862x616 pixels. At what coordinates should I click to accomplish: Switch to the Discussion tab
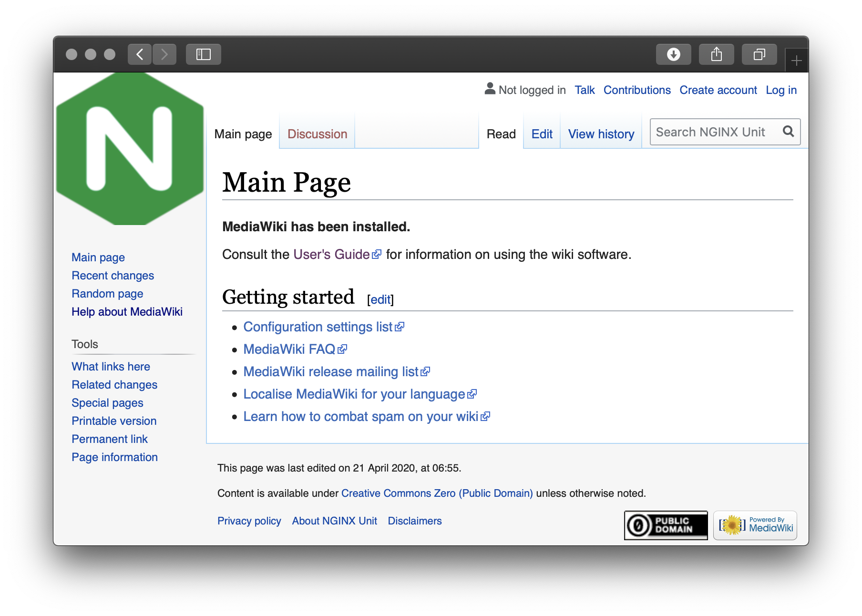(x=317, y=134)
